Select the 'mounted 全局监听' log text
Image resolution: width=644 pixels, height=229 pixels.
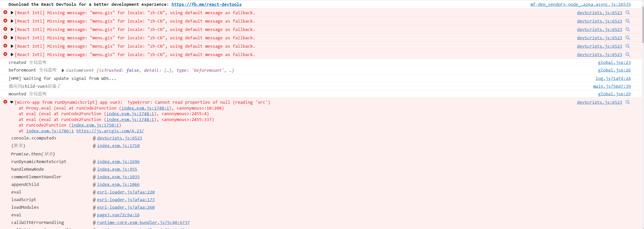28,94
